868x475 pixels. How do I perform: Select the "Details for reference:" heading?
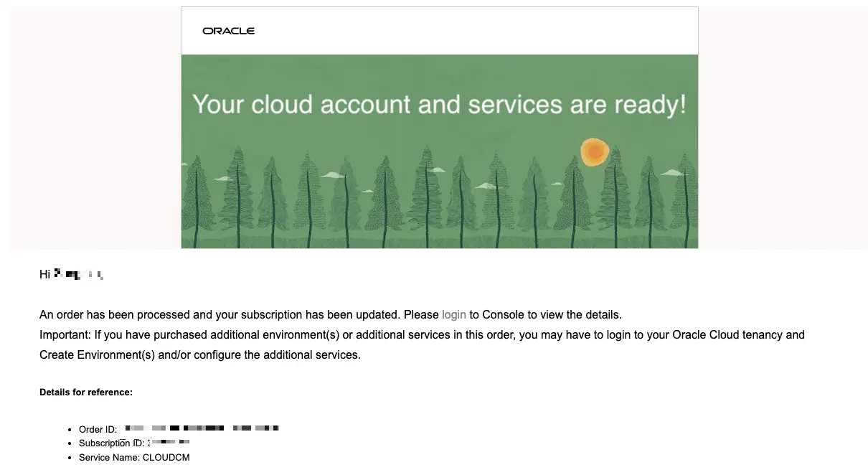tap(86, 392)
